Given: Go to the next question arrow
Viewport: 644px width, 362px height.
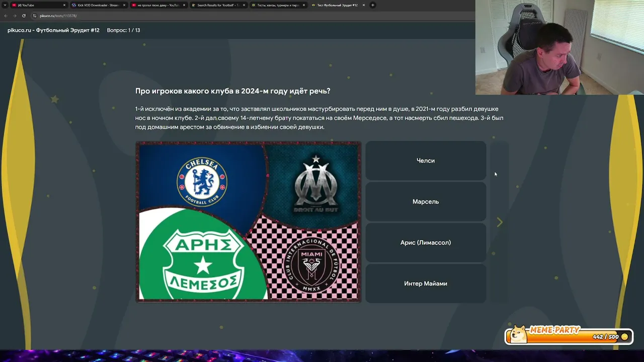Looking at the screenshot, I should (x=500, y=222).
